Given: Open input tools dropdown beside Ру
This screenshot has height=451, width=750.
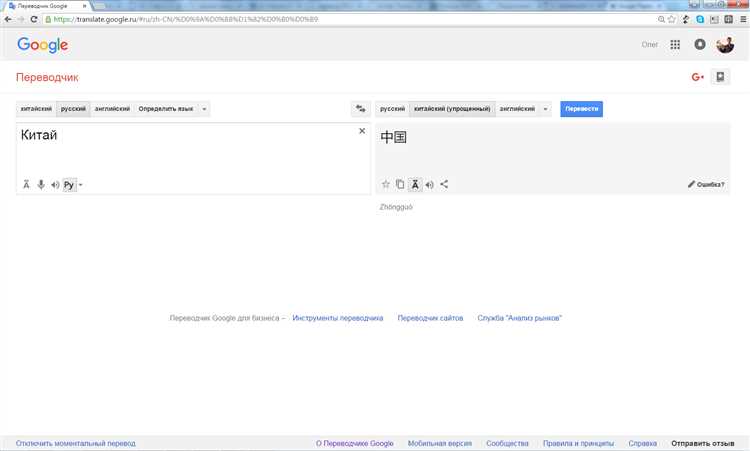Looking at the screenshot, I should point(80,185).
